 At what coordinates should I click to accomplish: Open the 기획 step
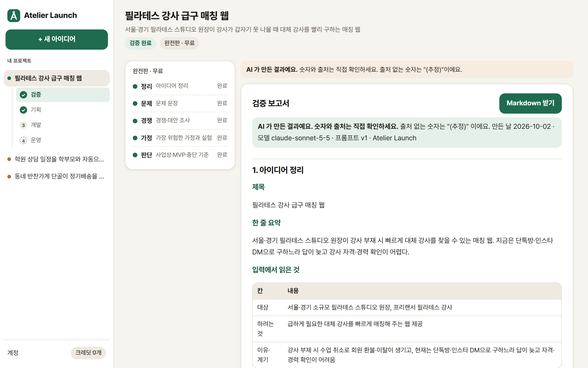pos(63,110)
